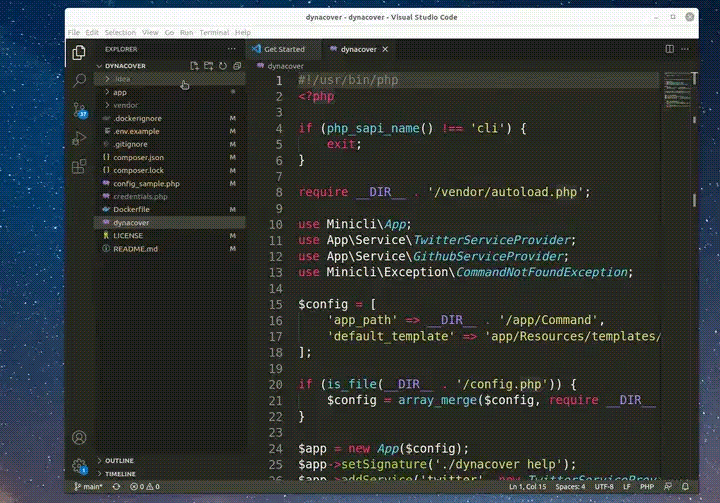Open README.md file
The height and width of the screenshot is (503, 720).
tap(170, 249)
